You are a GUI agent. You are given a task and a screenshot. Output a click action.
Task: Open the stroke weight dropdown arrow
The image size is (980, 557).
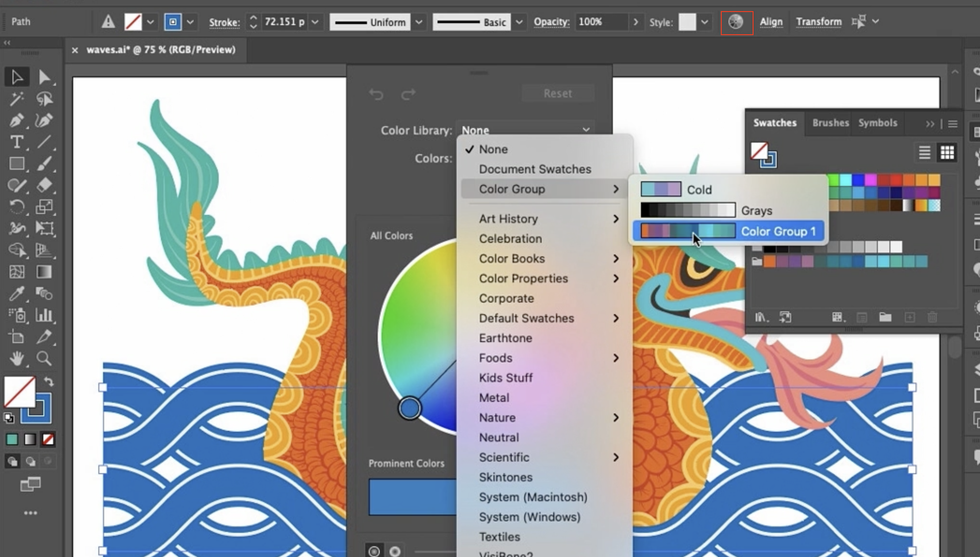[x=315, y=22]
